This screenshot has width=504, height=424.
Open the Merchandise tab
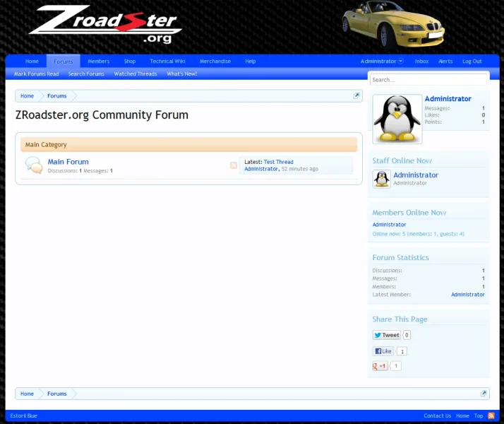pos(215,61)
